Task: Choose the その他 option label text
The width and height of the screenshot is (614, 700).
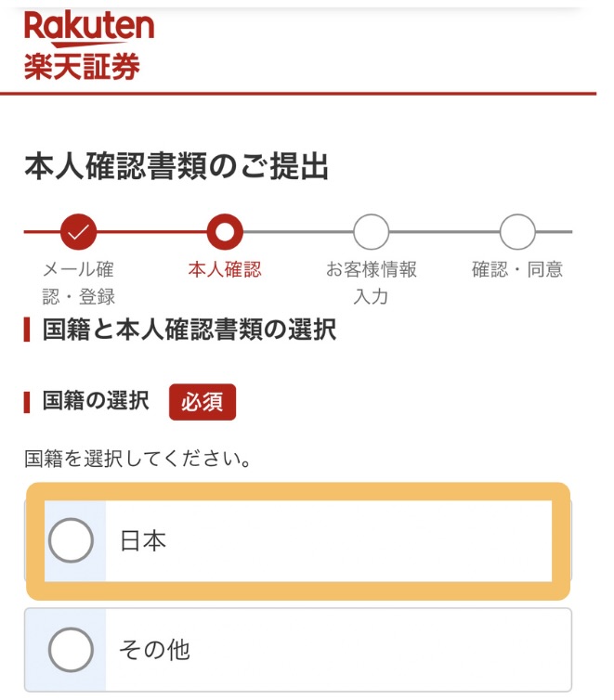Action: coord(155,650)
